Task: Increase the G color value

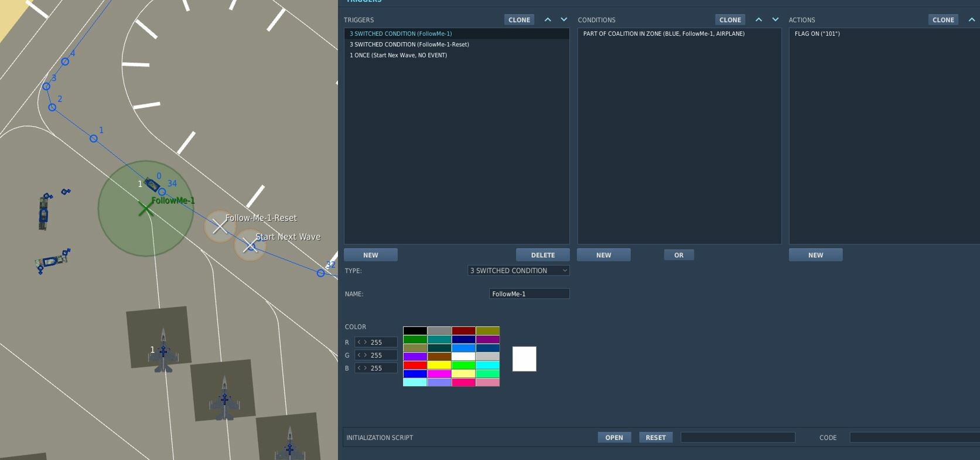Action: [x=366, y=355]
